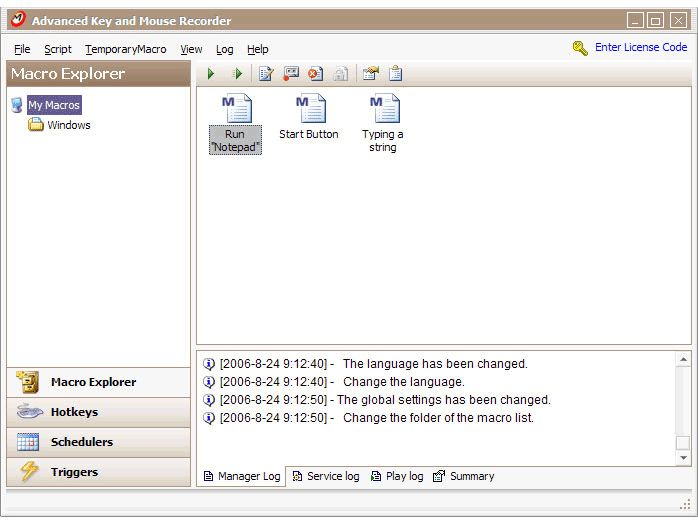Select the Windows folder in tree
Image resolution: width=698 pixels, height=524 pixels.
click(68, 125)
